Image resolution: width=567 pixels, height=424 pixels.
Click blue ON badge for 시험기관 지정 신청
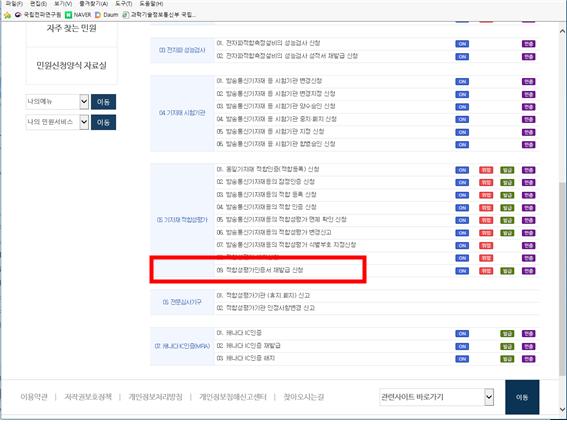pos(462,132)
